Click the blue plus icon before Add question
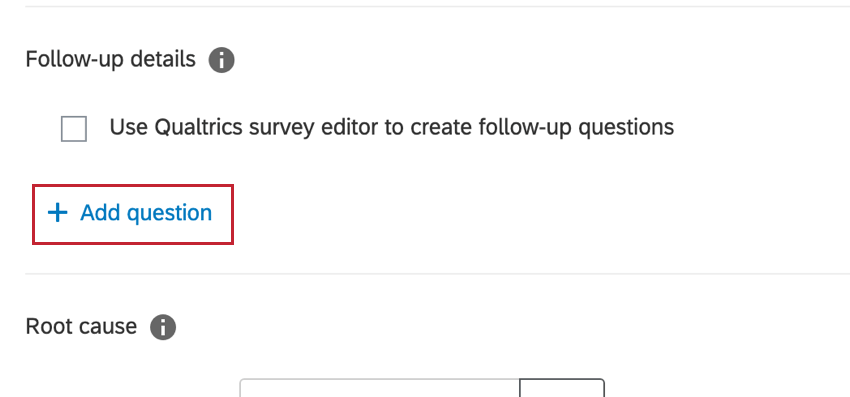The width and height of the screenshot is (850, 397). 57,213
